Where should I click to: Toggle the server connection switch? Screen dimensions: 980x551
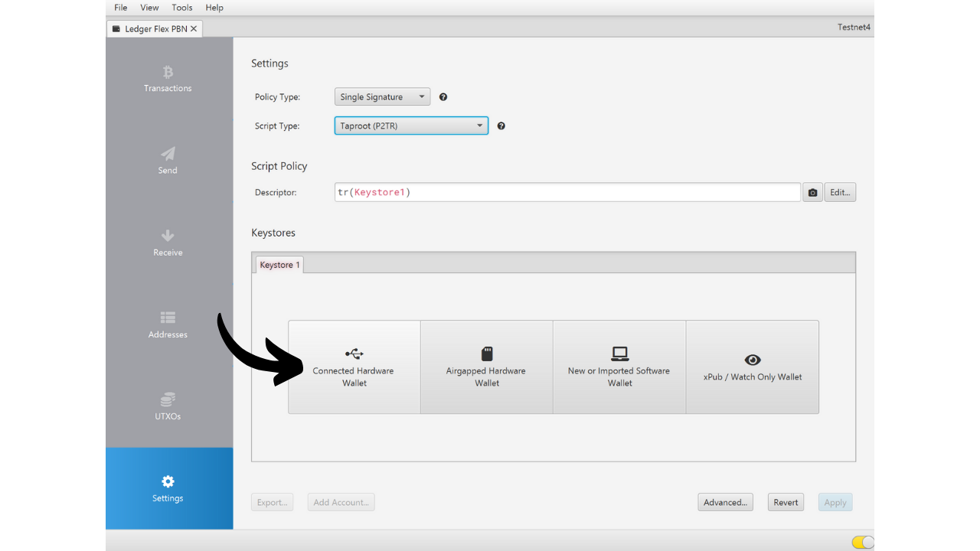[862, 542]
